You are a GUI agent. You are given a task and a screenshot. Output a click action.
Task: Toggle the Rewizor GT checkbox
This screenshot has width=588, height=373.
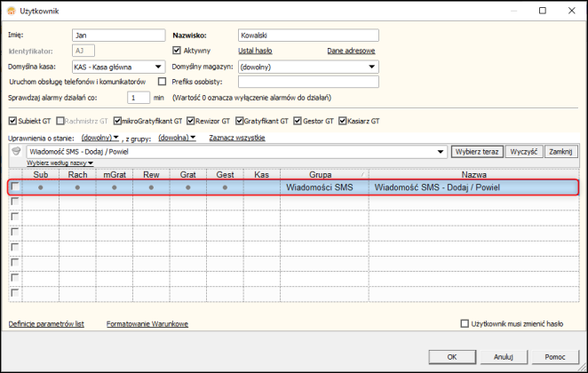(190, 121)
